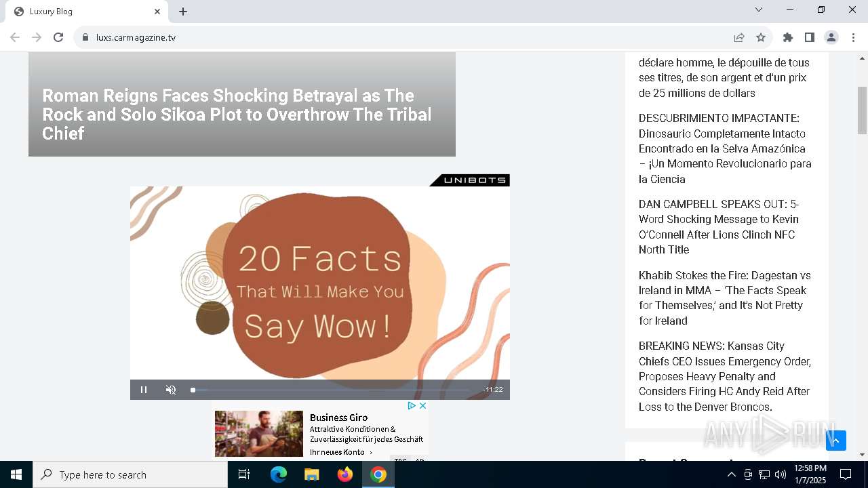Open Windows Start menu
The width and height of the screenshot is (868, 488).
[x=16, y=474]
